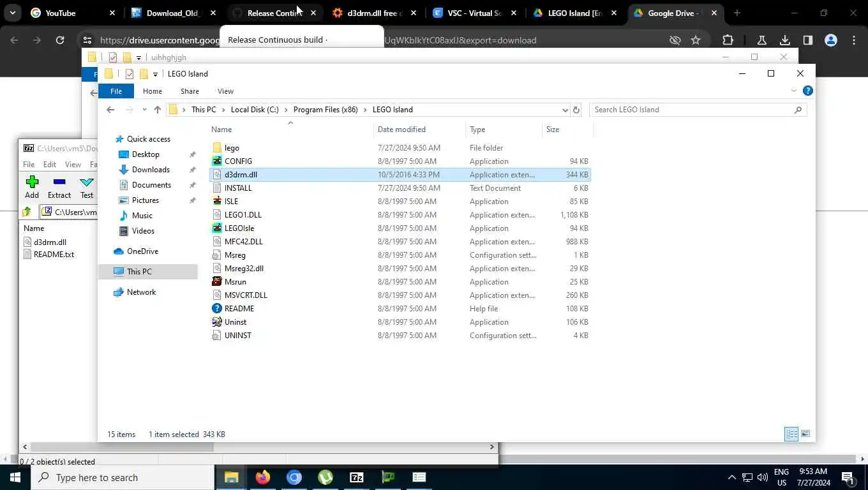Open the 7-Zip Edit menu
Screen dimensions: 868x490
(x=50, y=165)
